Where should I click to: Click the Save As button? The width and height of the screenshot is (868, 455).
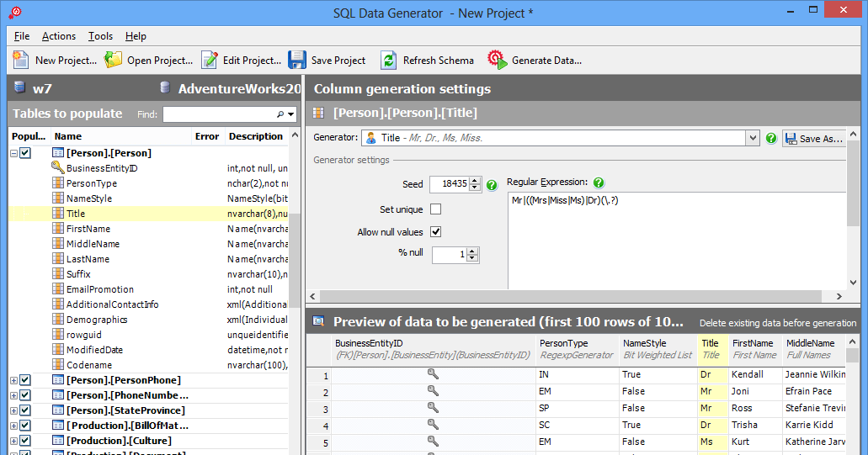(813, 139)
